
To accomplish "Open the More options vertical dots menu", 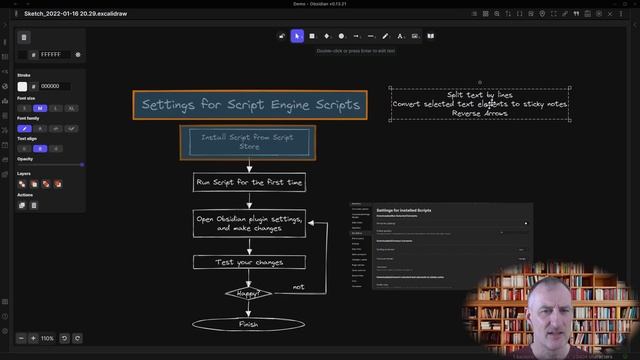I will 621,13.
